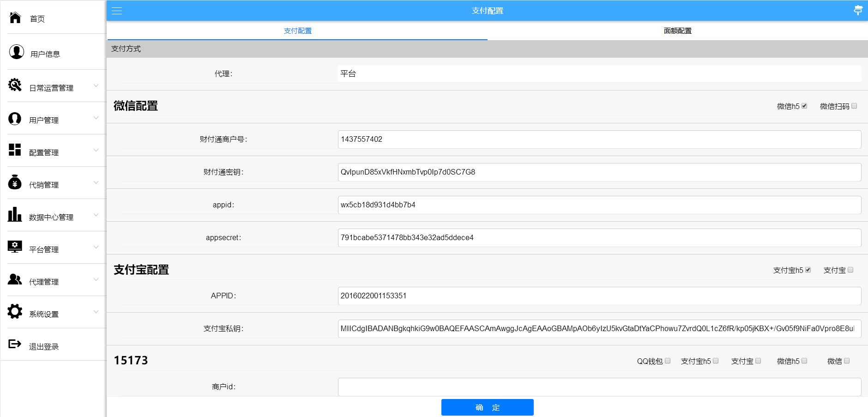Open the 代理管理 sidebar link
The height and width of the screenshot is (417, 868).
click(44, 282)
